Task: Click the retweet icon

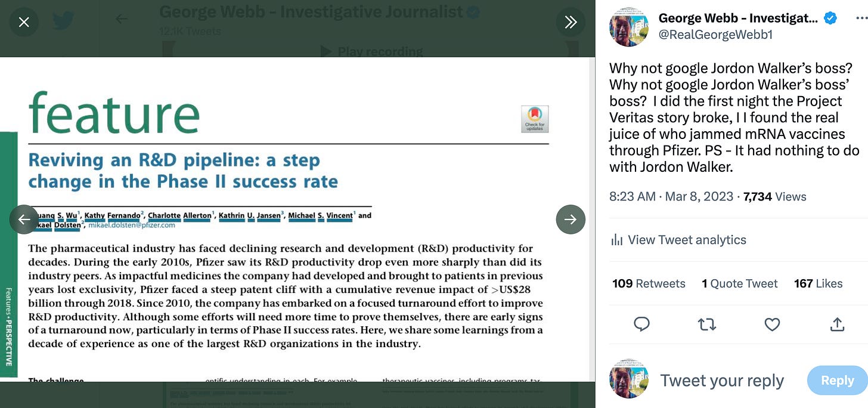Action: click(707, 324)
